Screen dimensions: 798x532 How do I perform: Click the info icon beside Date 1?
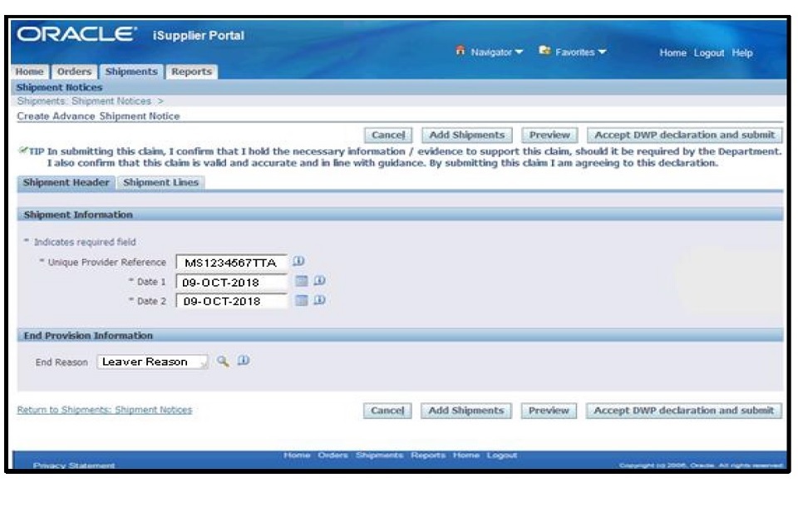tap(318, 282)
